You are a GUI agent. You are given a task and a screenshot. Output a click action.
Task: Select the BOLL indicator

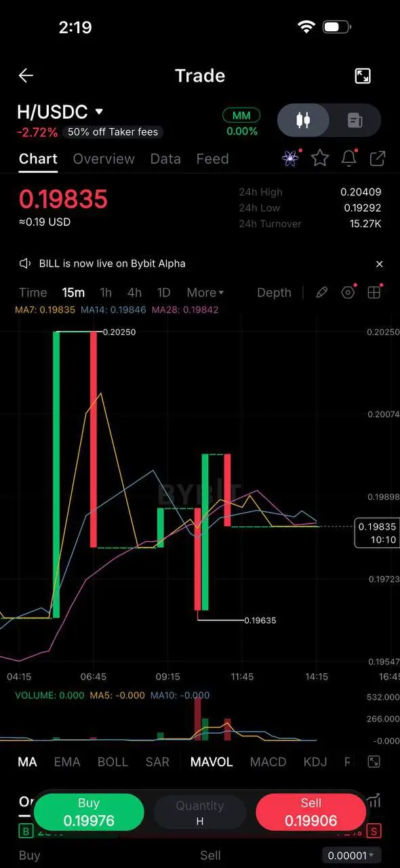113,762
